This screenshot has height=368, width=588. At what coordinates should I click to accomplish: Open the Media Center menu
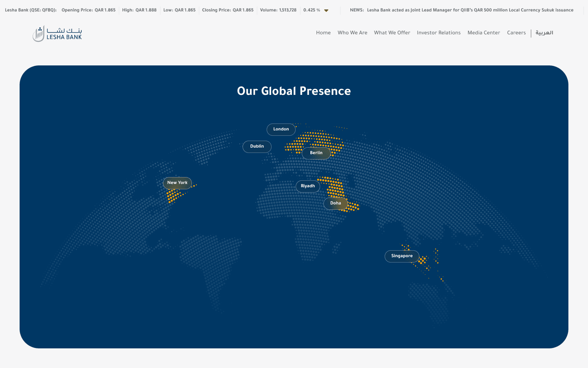484,33
